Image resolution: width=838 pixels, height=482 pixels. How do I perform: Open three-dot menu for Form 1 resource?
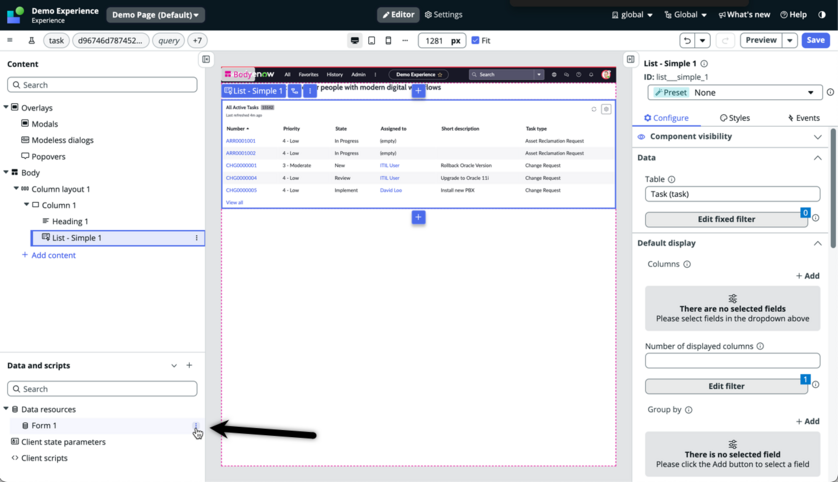coord(196,426)
